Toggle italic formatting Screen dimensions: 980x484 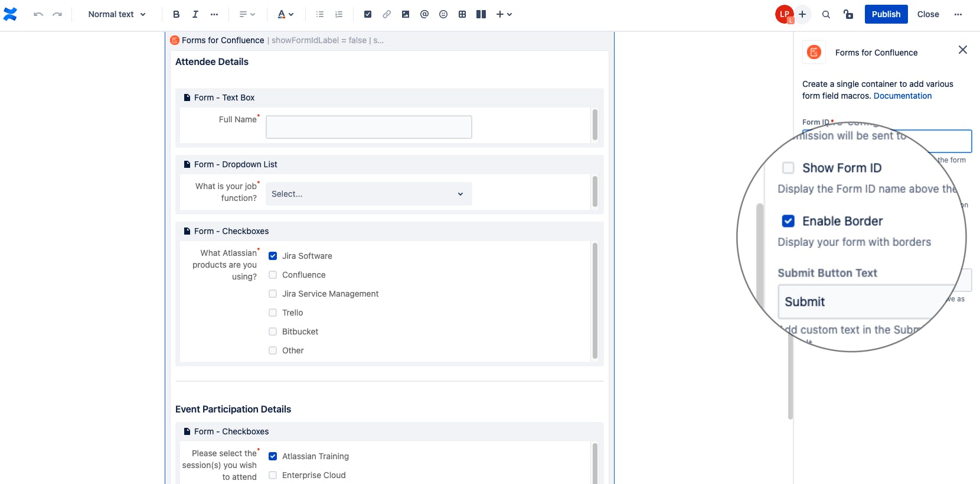(195, 14)
